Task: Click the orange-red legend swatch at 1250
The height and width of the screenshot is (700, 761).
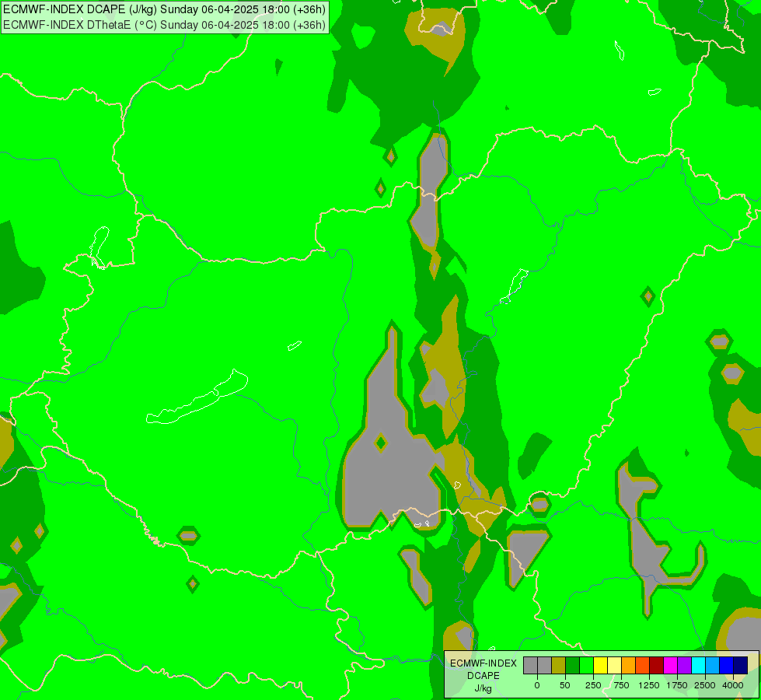Action: (x=643, y=665)
